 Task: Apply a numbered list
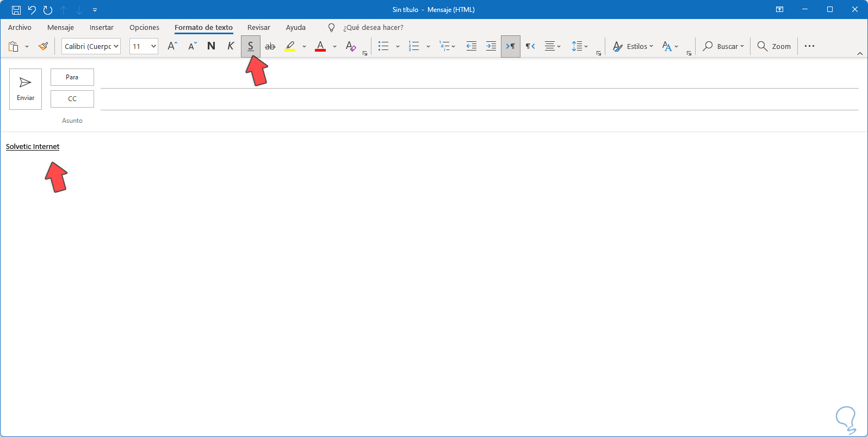[x=414, y=46]
